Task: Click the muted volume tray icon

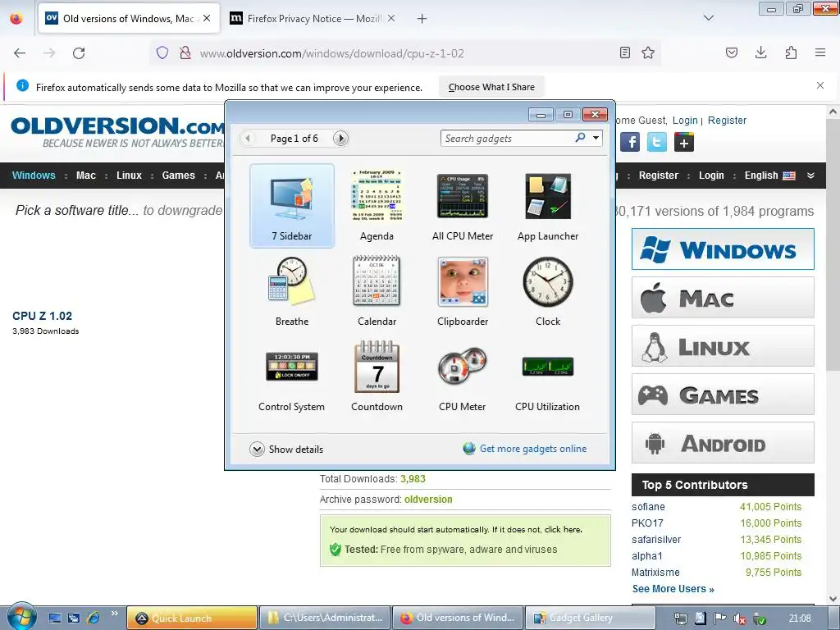Action: 740,619
